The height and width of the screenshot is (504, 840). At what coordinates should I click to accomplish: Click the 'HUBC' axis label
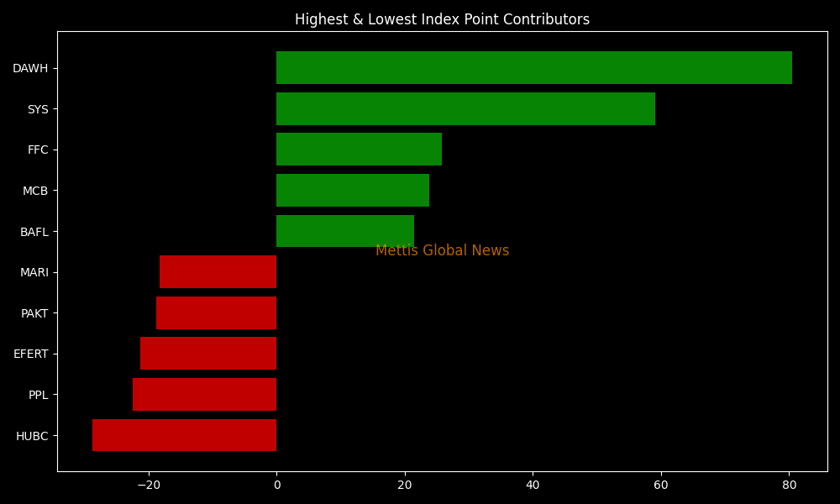click(32, 436)
